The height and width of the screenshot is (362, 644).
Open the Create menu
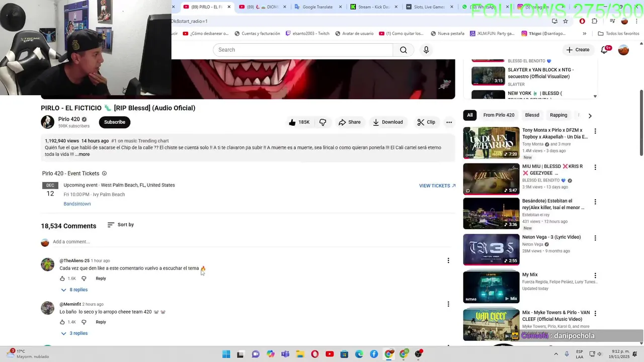coord(578,50)
